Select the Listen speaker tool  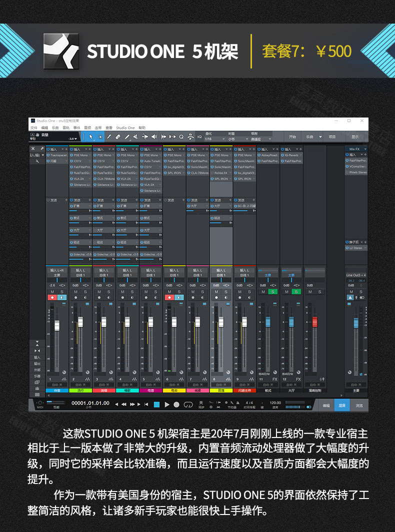point(154,136)
